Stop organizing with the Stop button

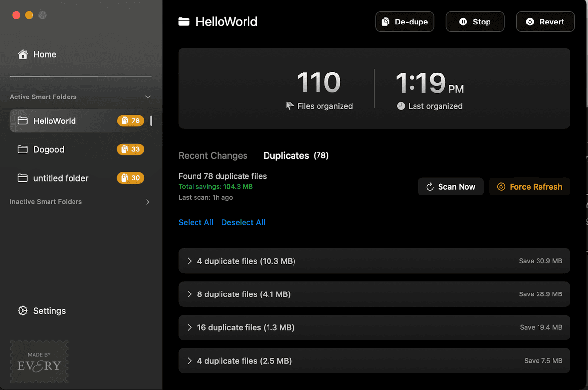[x=475, y=22]
